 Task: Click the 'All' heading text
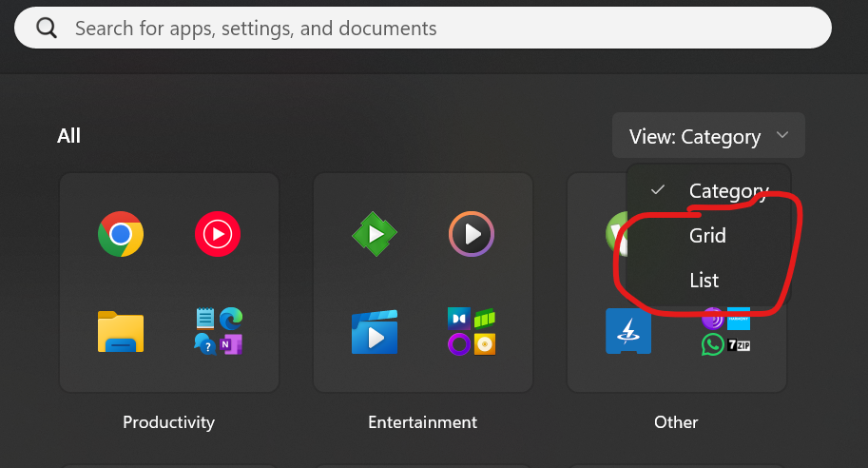pyautogui.click(x=68, y=136)
